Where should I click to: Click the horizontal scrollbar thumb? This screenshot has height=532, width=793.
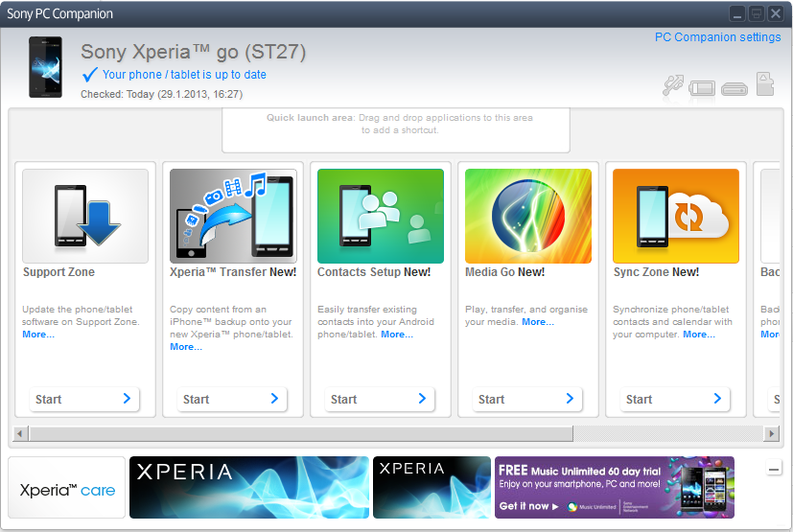(x=301, y=433)
